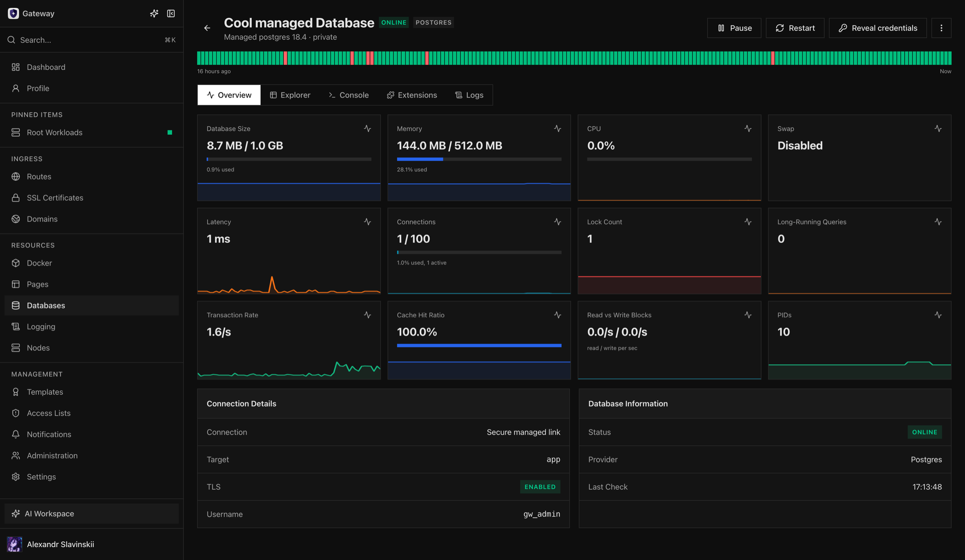965x560 pixels.
Task: Restart the database
Action: coord(795,28)
